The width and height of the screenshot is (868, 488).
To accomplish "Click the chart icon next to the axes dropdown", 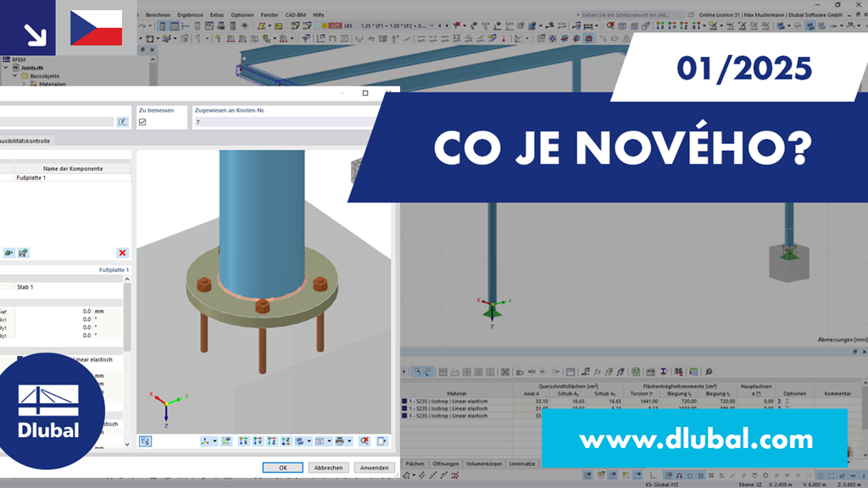I will click(x=226, y=441).
